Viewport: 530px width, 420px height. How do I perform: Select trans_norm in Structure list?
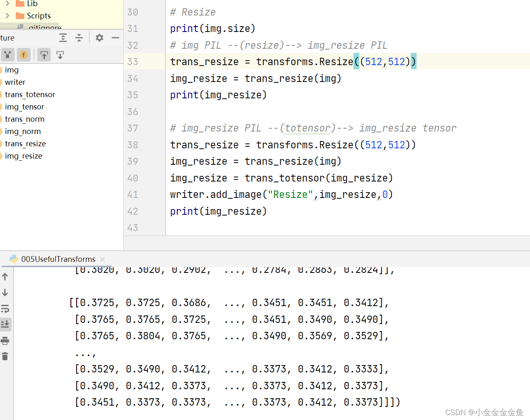tap(25, 119)
